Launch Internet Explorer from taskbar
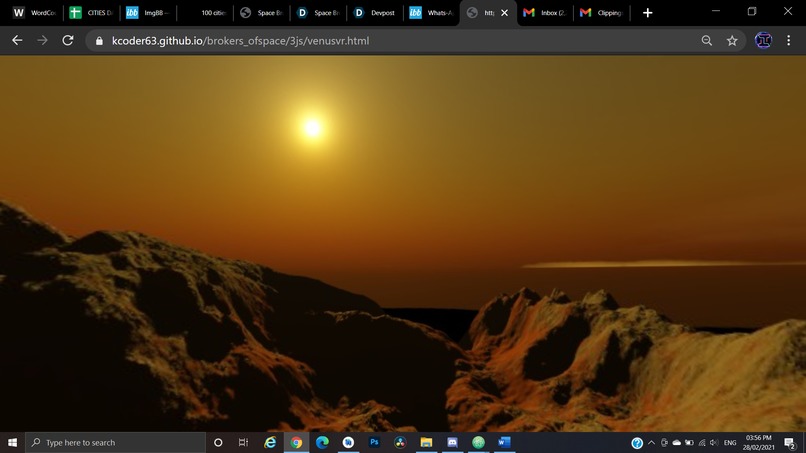This screenshot has height=453, width=806. [x=270, y=442]
